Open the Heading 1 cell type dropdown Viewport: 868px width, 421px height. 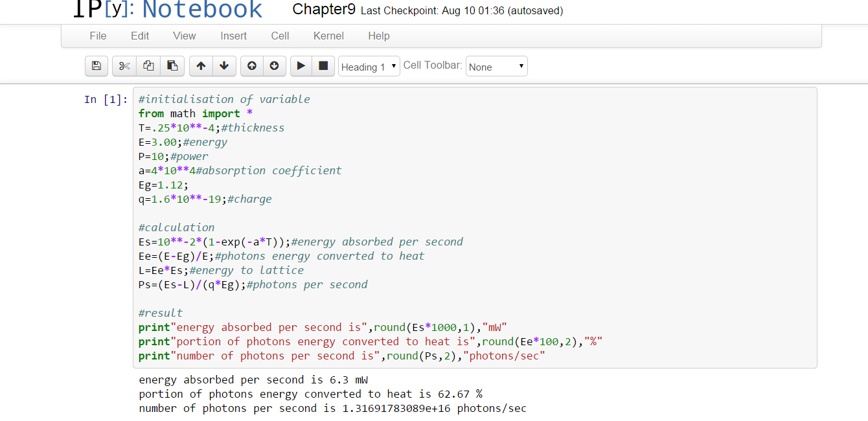tap(369, 67)
